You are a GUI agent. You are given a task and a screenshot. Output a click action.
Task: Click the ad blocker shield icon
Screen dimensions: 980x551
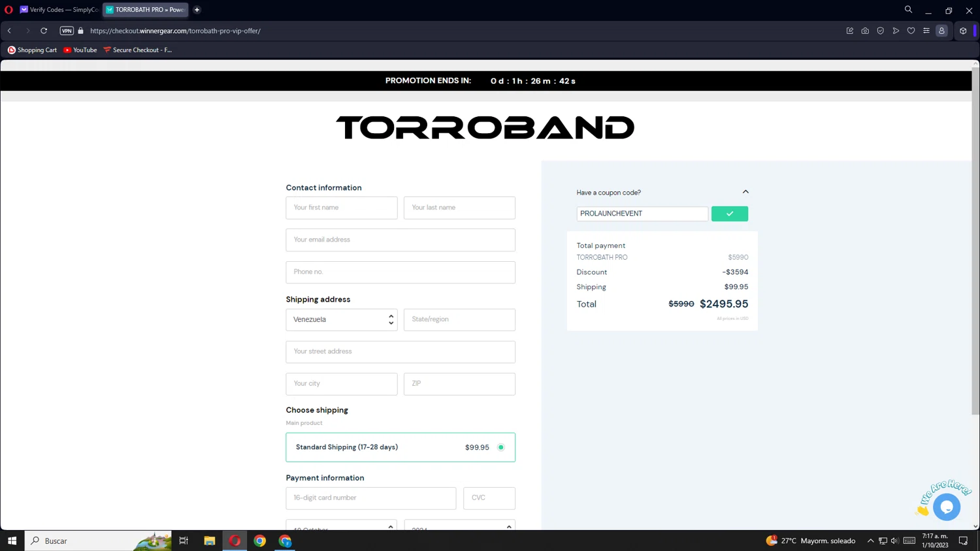pos(881,31)
